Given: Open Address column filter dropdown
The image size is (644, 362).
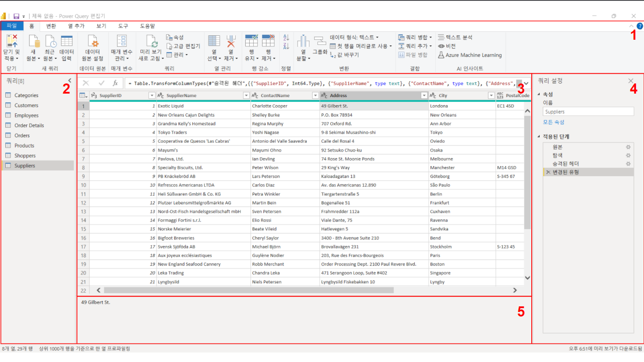Looking at the screenshot, I should click(424, 95).
